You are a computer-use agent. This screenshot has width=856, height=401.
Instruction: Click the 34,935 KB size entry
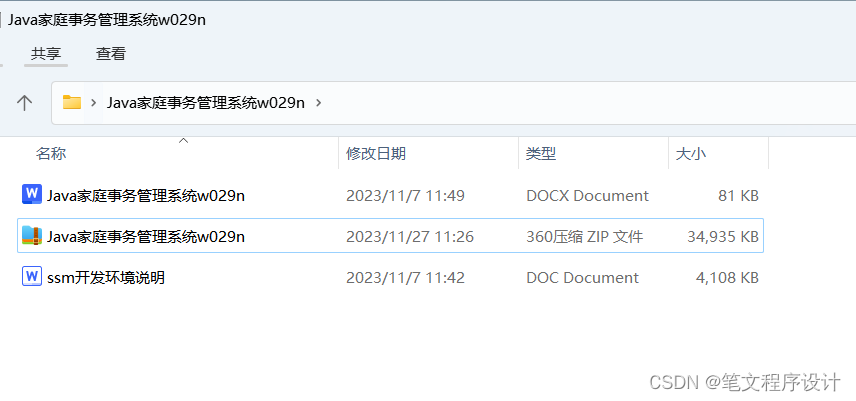[723, 237]
